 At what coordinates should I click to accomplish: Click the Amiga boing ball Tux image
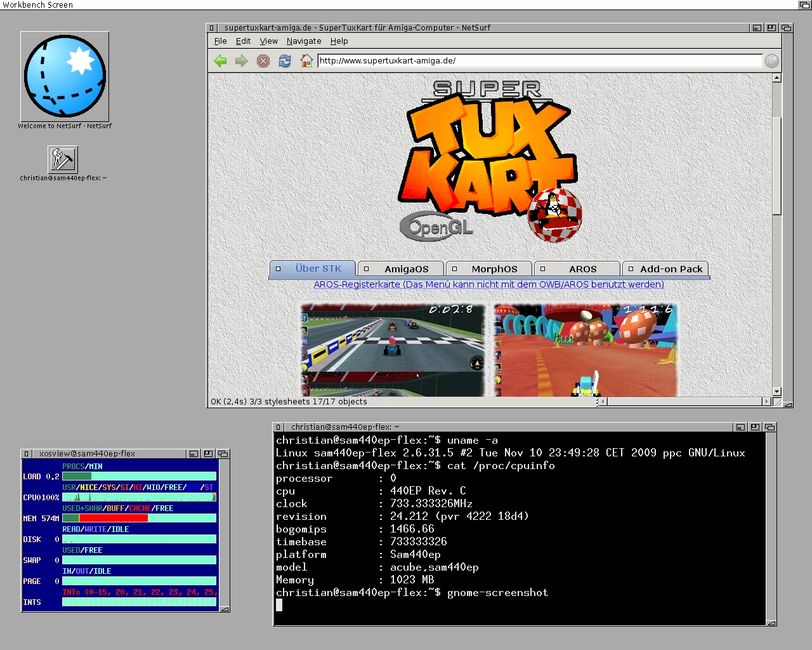[x=554, y=215]
